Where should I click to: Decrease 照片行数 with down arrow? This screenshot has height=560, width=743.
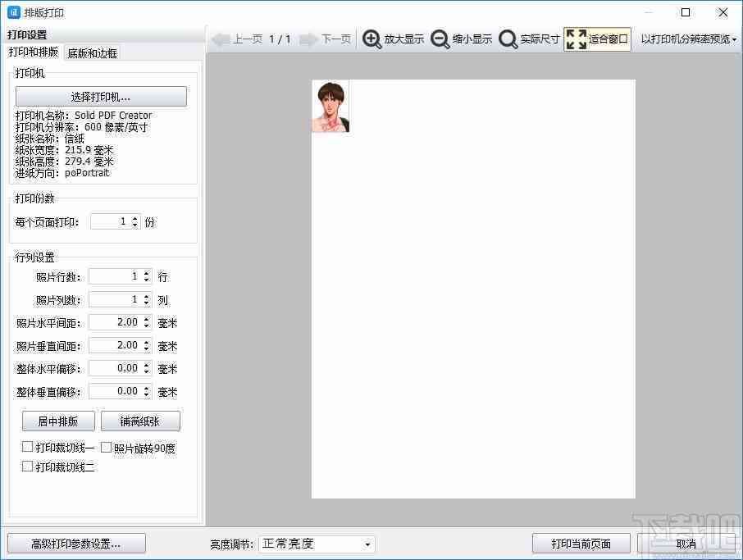(147, 280)
